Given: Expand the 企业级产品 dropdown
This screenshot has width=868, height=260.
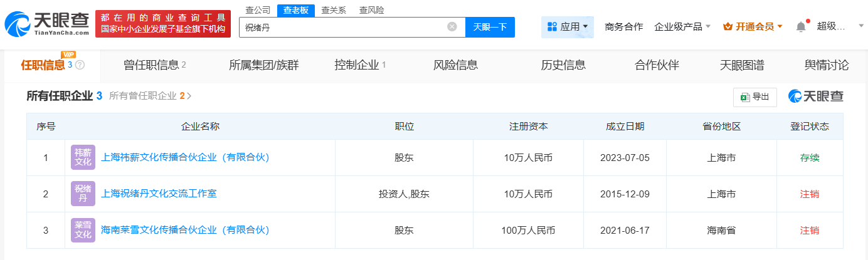Looking at the screenshot, I should (x=682, y=27).
